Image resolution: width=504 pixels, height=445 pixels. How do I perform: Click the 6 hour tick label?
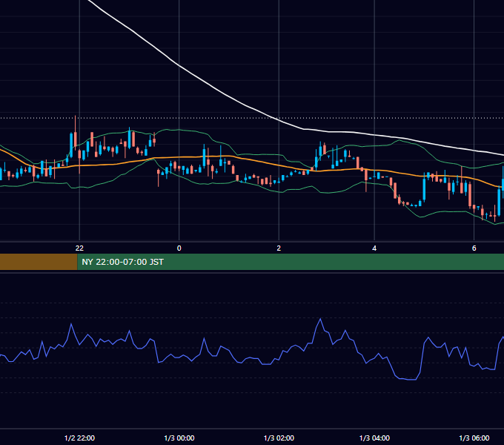(474, 248)
